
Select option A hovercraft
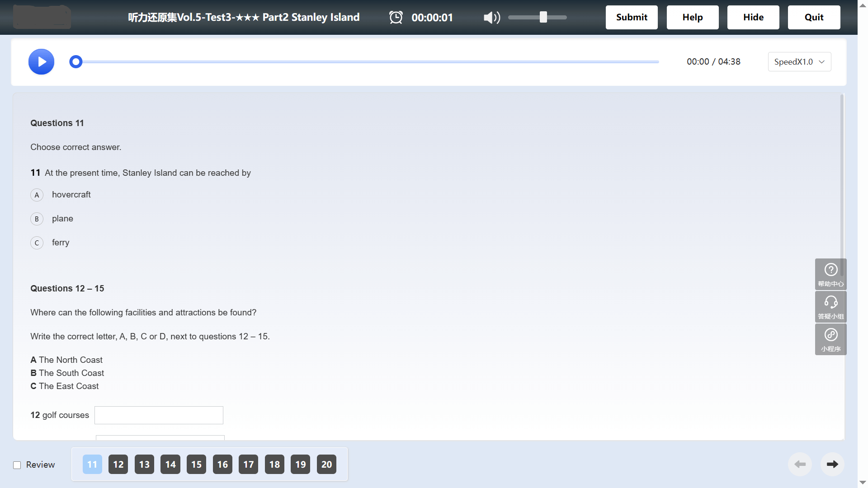37,195
